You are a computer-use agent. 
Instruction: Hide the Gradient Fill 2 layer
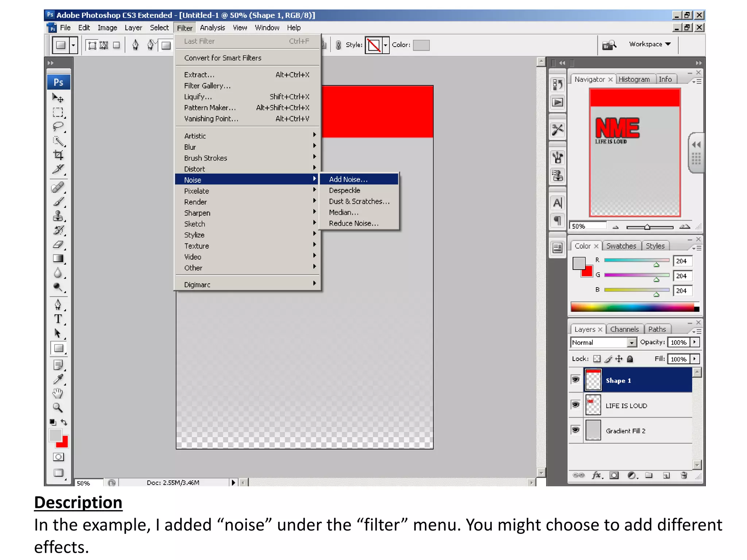point(576,430)
